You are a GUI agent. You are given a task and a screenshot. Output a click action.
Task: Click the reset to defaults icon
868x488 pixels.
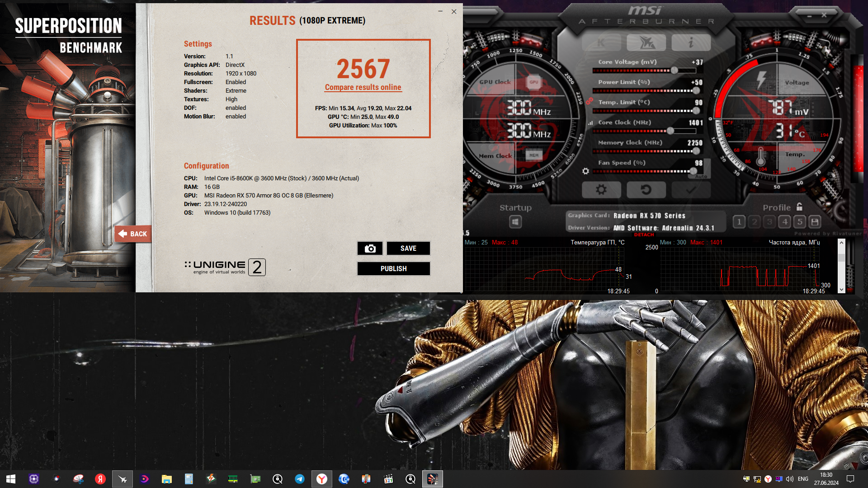[646, 190]
